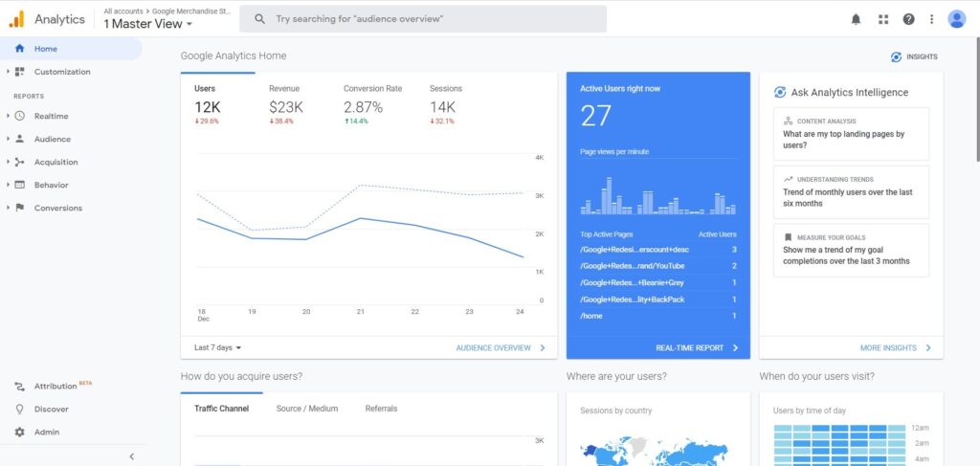Screen dimensions: 980x466
Task: Click the Attribution sidebar label
Action: coord(56,386)
